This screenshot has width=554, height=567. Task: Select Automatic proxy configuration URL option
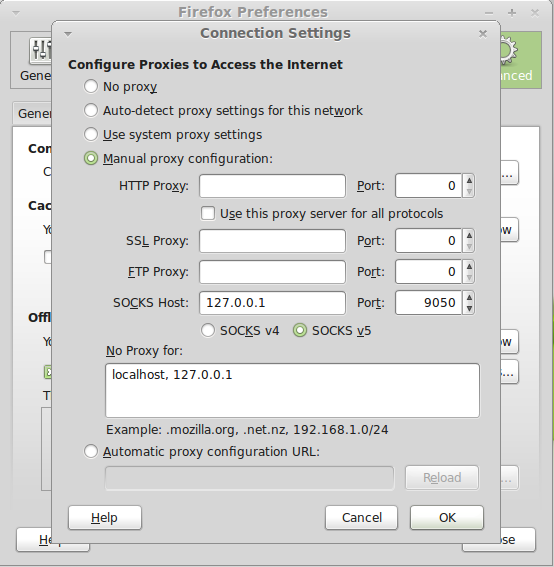click(x=90, y=451)
